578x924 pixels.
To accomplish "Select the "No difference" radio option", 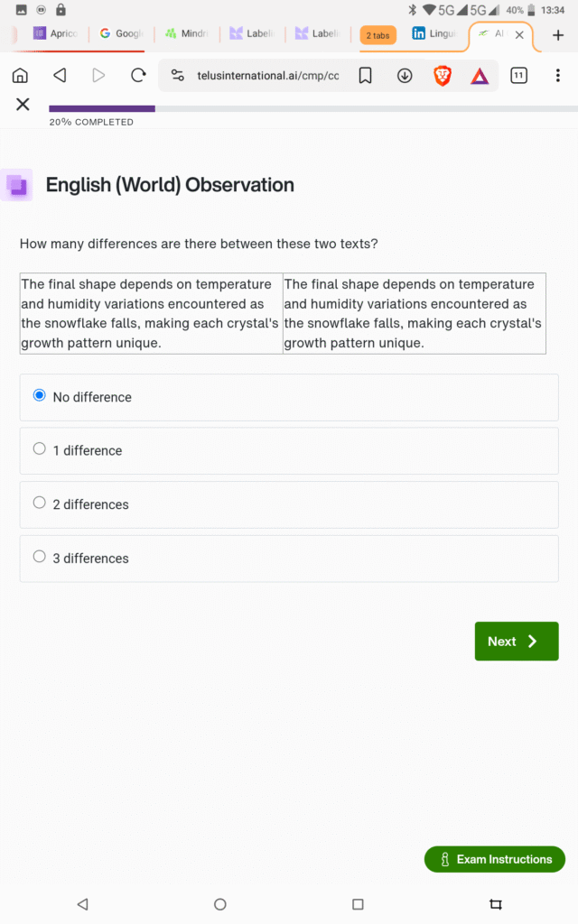I will (x=39, y=395).
